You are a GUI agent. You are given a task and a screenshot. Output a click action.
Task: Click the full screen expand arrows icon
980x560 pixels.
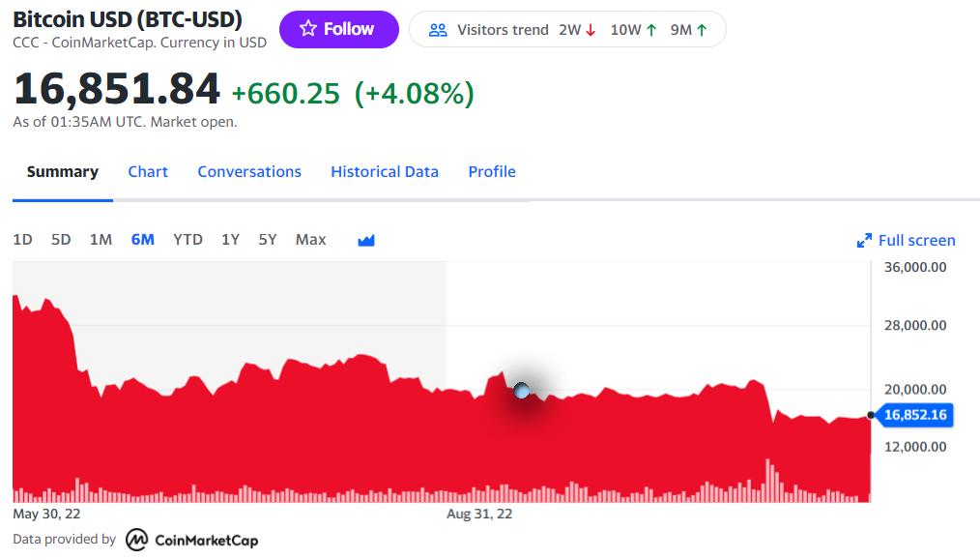click(864, 241)
